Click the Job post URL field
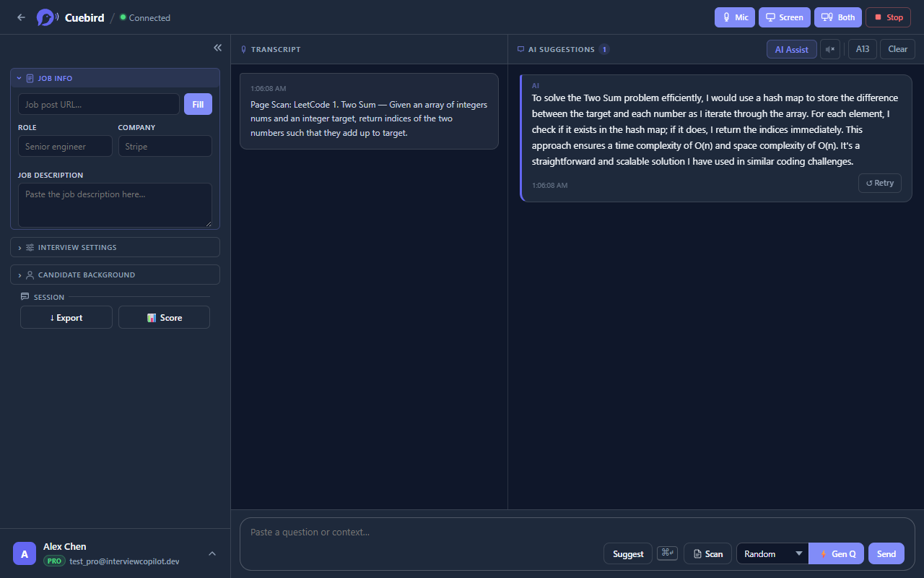Screen dimensions: 924x578 click(99, 104)
